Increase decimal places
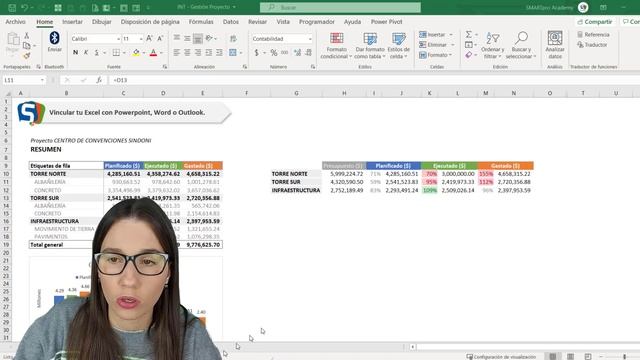Image resolution: width=640 pixels, height=360 pixels. coord(298,53)
